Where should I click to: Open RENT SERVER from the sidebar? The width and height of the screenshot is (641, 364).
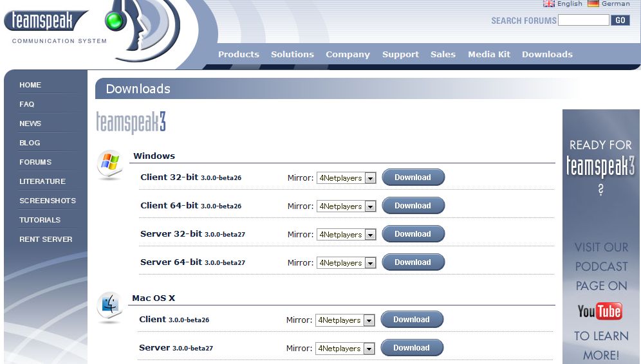(x=46, y=239)
